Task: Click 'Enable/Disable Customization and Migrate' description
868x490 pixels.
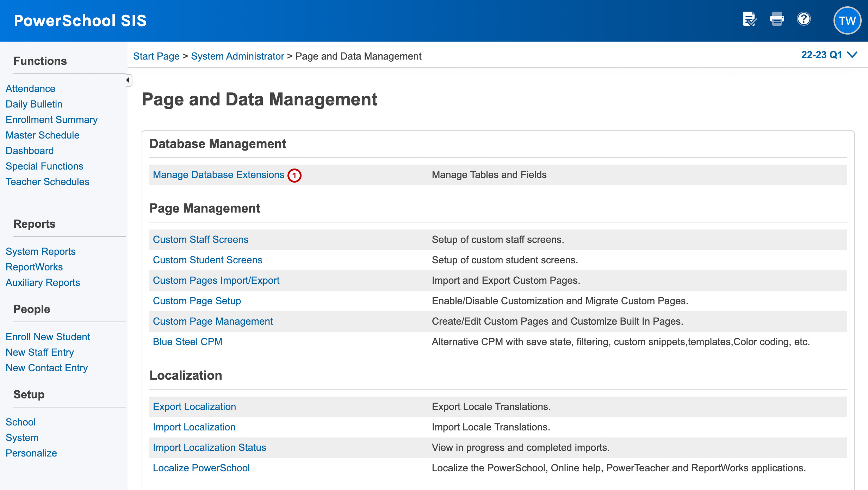Action: pos(560,301)
